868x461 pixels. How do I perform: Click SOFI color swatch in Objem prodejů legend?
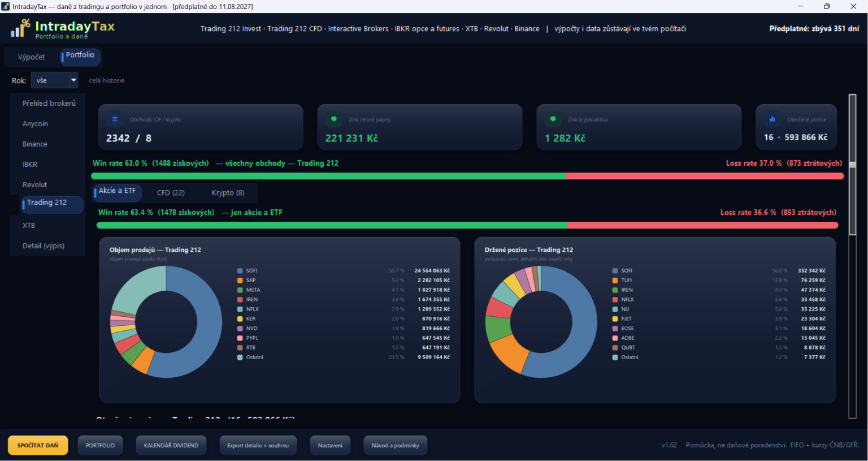pyautogui.click(x=240, y=271)
